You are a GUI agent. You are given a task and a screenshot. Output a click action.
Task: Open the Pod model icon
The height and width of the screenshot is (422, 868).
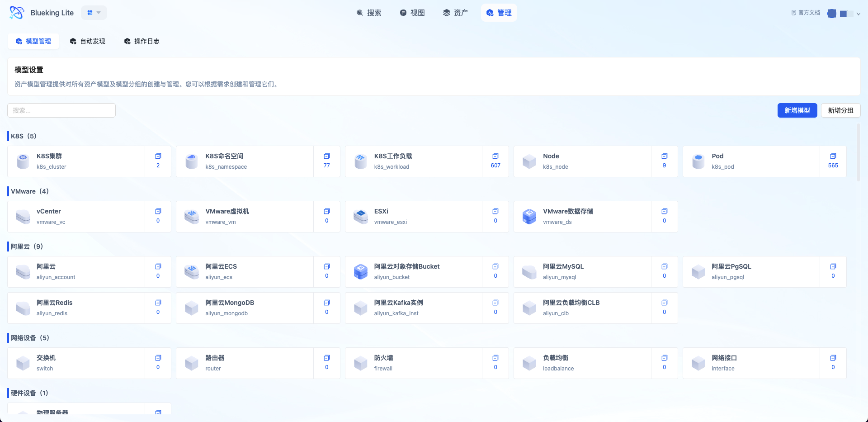click(x=698, y=161)
